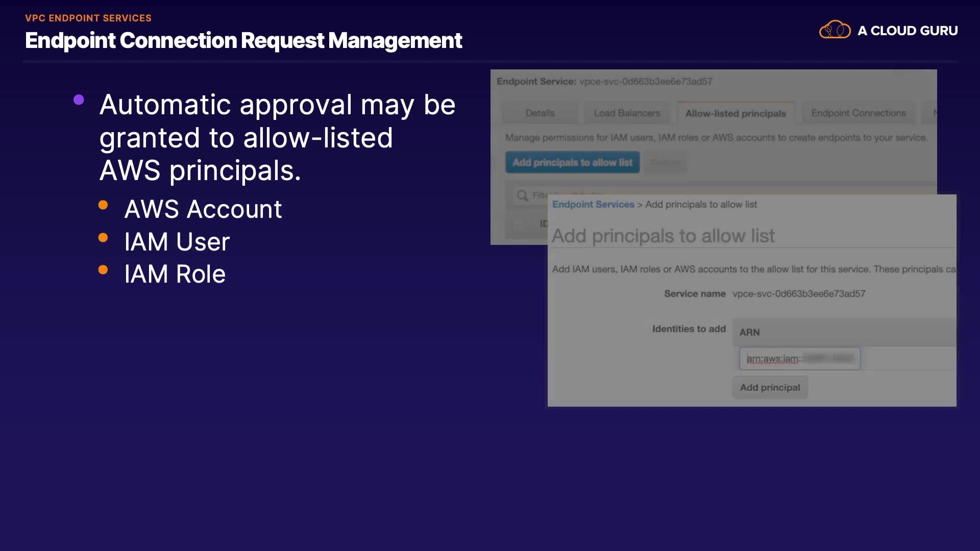Go to the Endpoint Connections tab
This screenshot has width=980, height=551.
point(858,113)
